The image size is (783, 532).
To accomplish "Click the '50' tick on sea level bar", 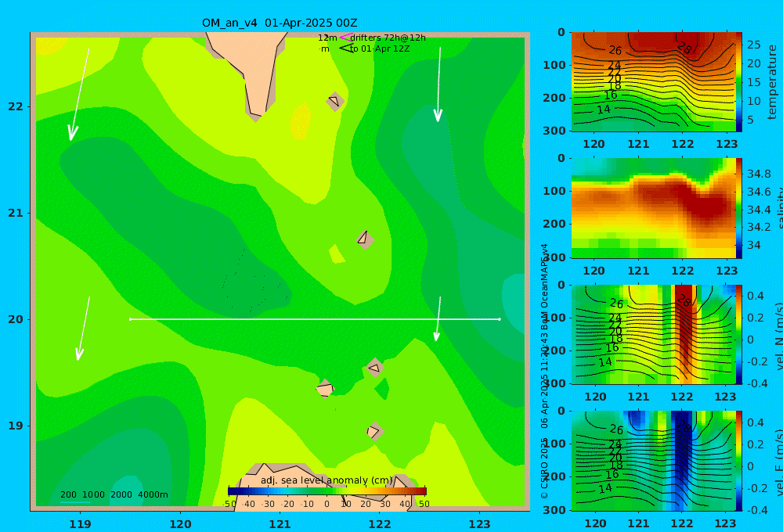I will (x=424, y=504).
